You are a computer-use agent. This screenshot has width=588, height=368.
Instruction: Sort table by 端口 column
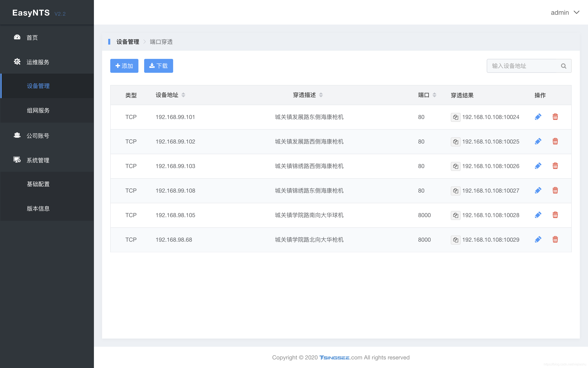pos(434,95)
